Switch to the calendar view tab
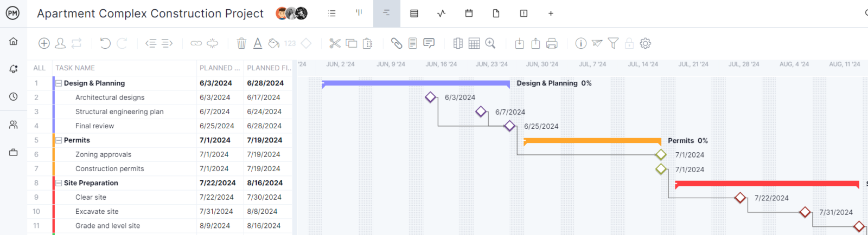 (469, 14)
